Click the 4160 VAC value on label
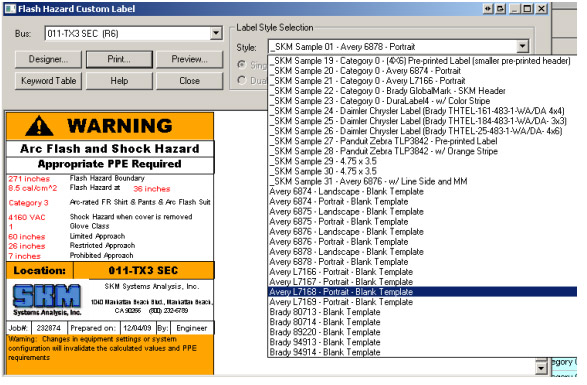 27,217
